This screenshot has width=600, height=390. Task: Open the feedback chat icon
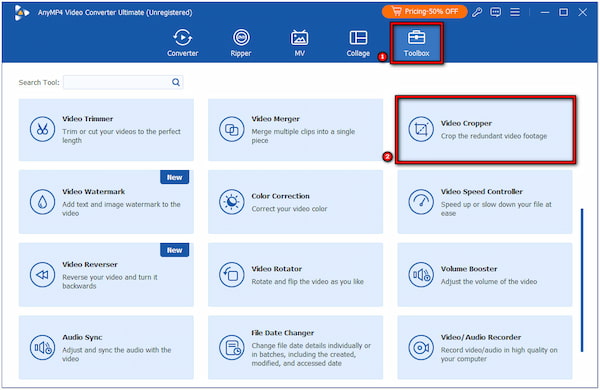(496, 12)
